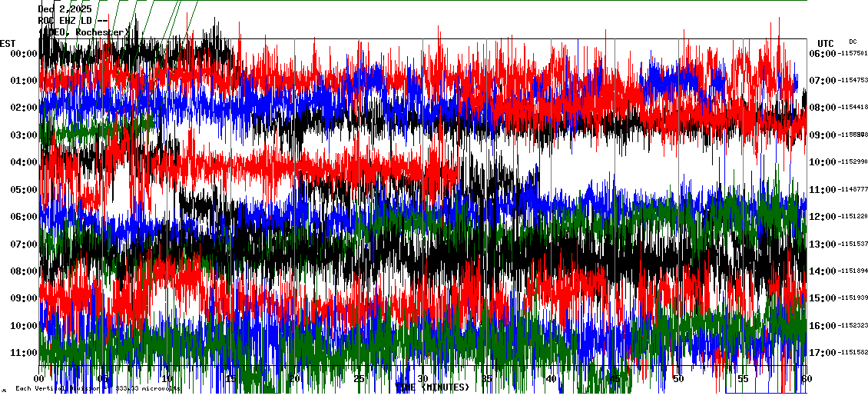This screenshot has width=868, height=399.
Task: Select the 03:00 EST row label
Action: (x=25, y=135)
